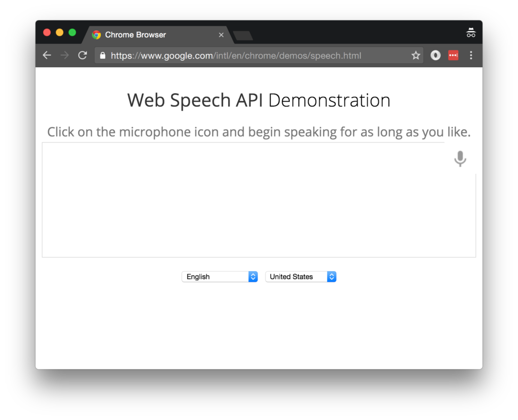Click the forward navigation arrow
Viewport: 518px width, 420px height.
(x=65, y=55)
